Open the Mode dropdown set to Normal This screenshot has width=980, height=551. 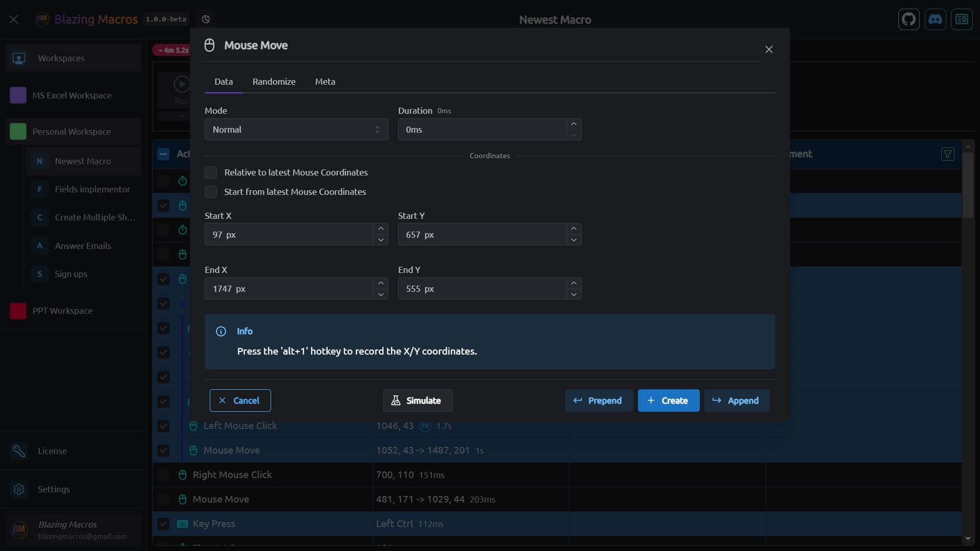(x=296, y=130)
